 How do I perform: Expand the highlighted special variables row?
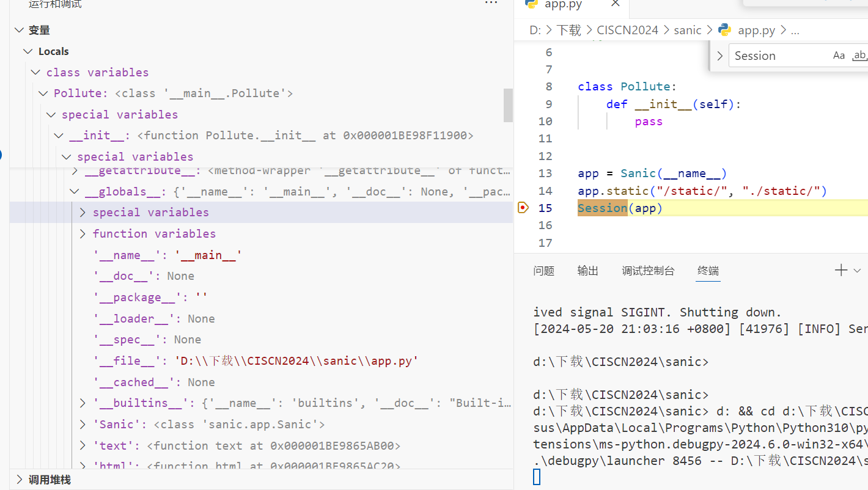point(83,213)
